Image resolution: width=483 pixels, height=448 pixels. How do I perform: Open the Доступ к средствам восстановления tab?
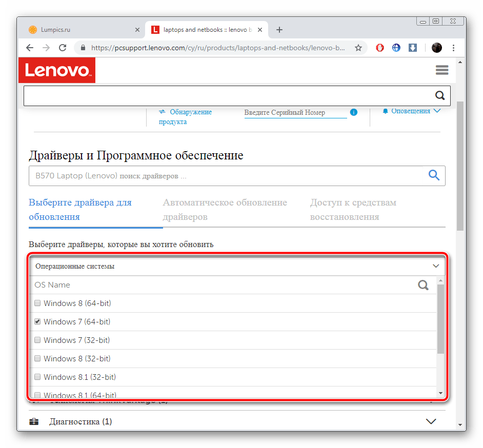point(353,209)
